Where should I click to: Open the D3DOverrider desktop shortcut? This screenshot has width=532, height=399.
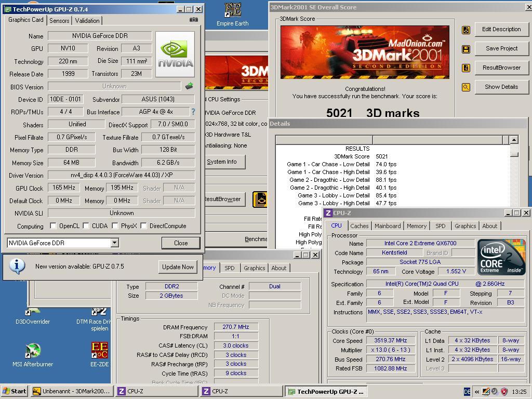[33, 316]
